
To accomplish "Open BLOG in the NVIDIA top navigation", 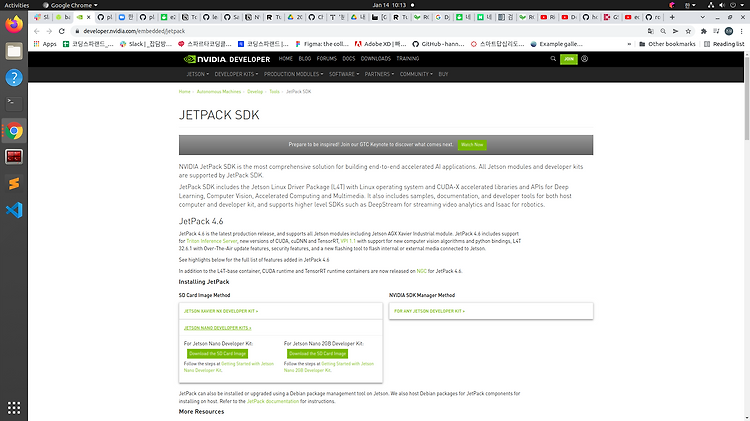I will 305,59.
